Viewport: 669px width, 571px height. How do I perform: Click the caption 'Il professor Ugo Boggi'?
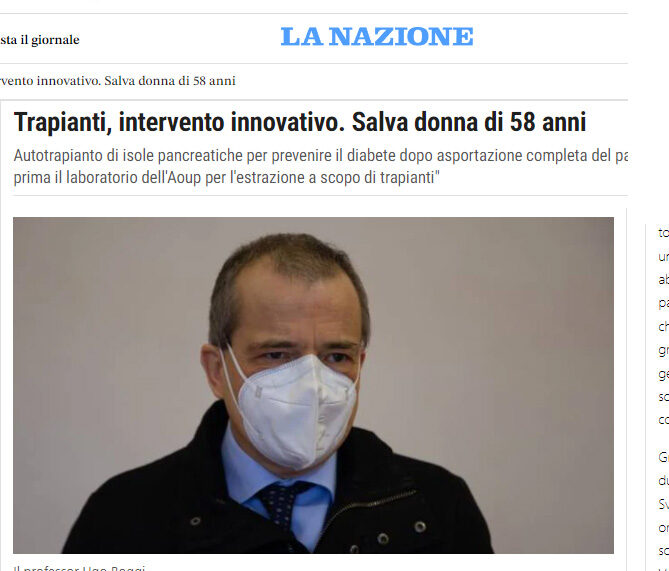click(79, 568)
